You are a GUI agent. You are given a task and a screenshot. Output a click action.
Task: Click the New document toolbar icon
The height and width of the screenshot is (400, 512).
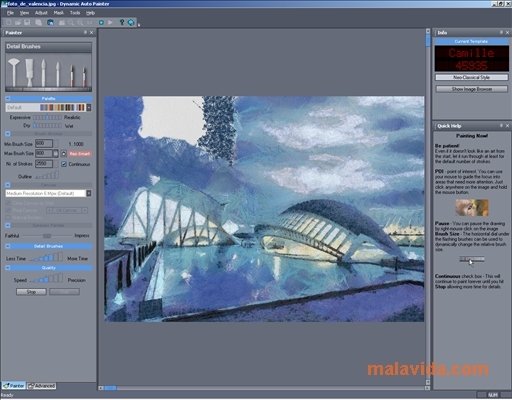click(x=9, y=22)
